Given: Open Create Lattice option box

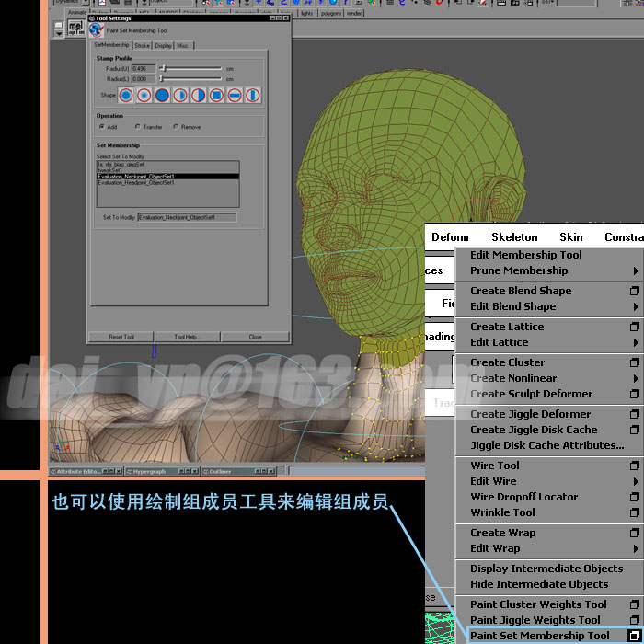Looking at the screenshot, I should click(635, 327).
